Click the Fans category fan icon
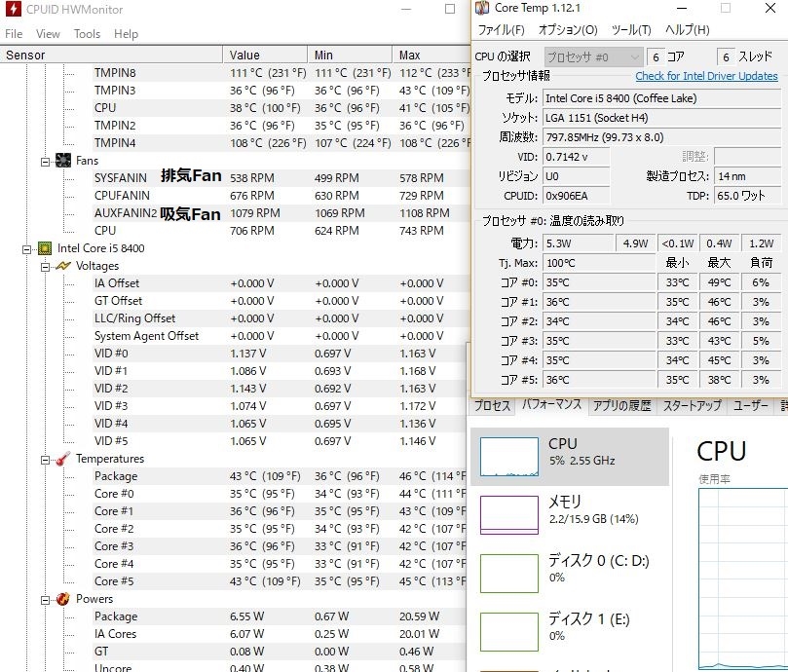 [x=63, y=161]
